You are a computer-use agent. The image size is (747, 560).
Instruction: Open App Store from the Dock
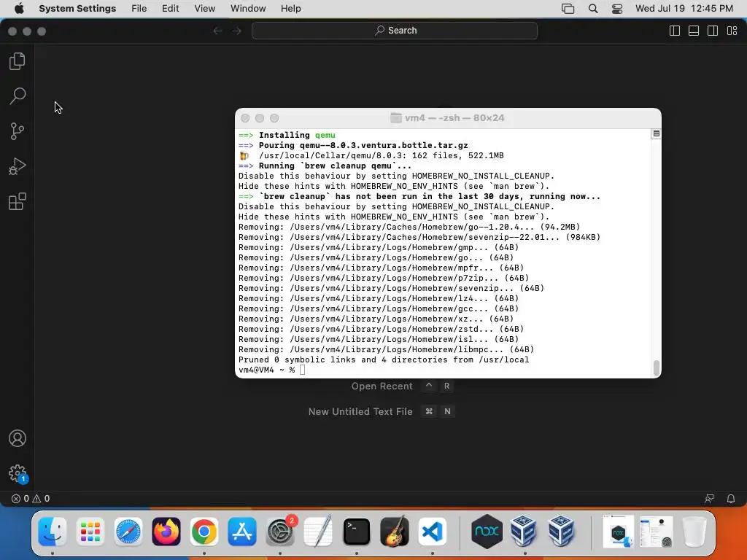(242, 532)
